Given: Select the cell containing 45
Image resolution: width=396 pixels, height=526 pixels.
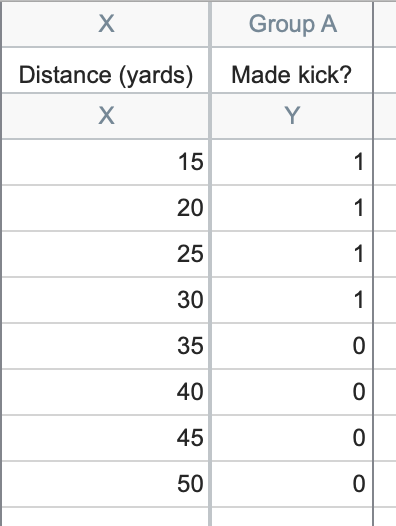Looking at the screenshot, I should pyautogui.click(x=105, y=438).
